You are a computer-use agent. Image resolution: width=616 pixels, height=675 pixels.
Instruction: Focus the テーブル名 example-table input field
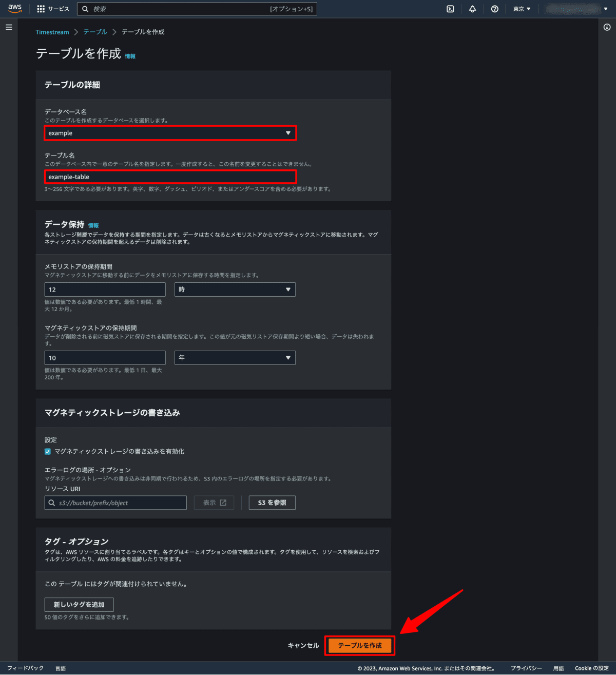[x=170, y=177]
